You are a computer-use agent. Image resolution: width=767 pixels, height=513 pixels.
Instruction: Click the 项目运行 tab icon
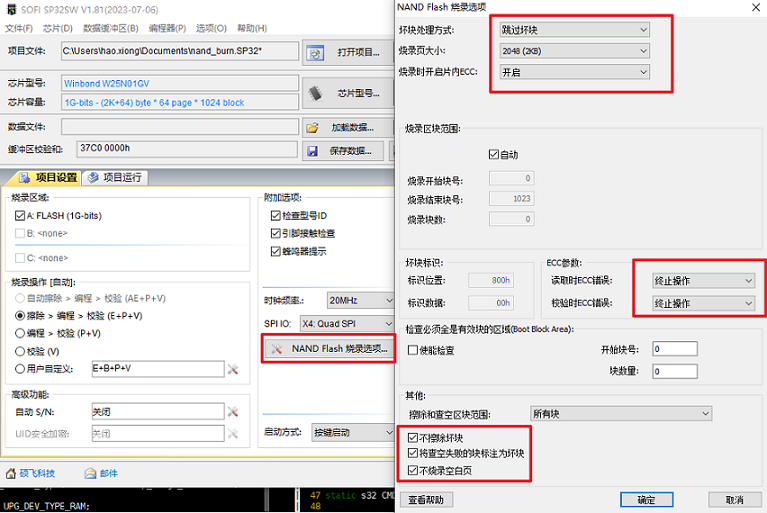(93, 178)
